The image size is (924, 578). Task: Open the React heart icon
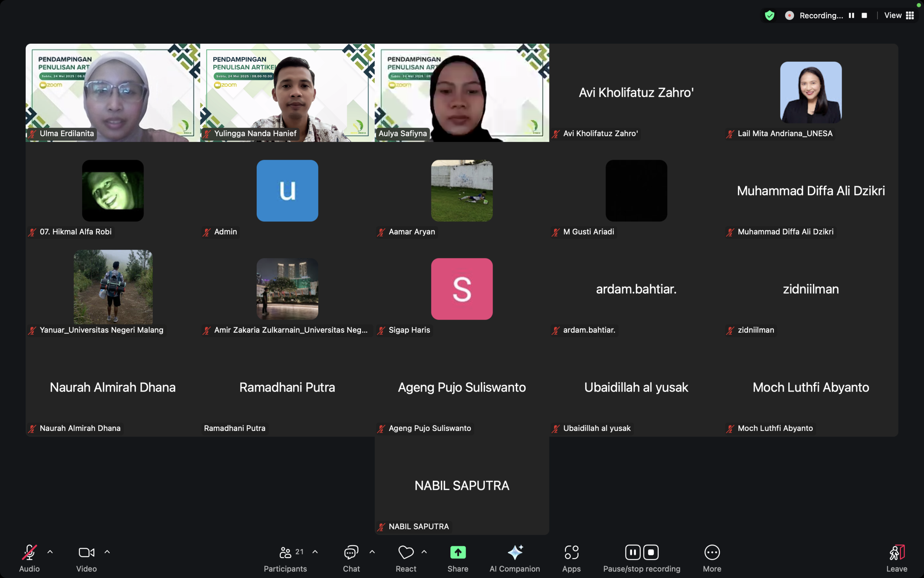tap(406, 552)
